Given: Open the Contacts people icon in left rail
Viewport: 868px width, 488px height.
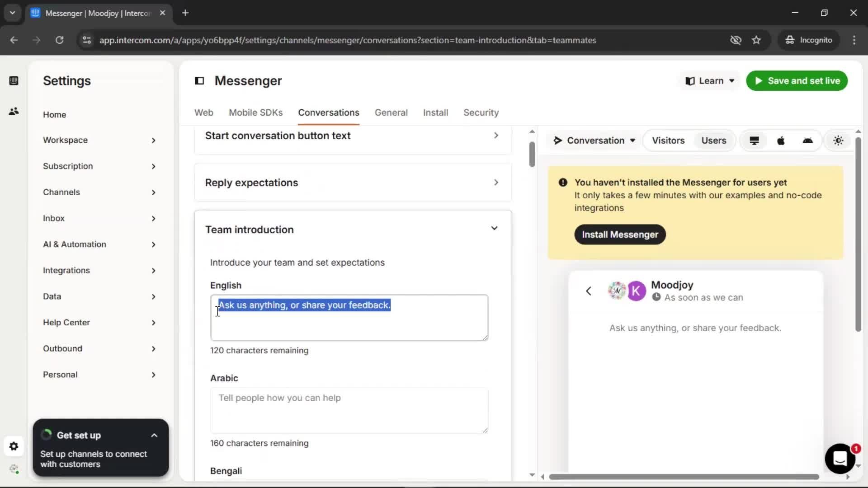Looking at the screenshot, I should pos(14,111).
